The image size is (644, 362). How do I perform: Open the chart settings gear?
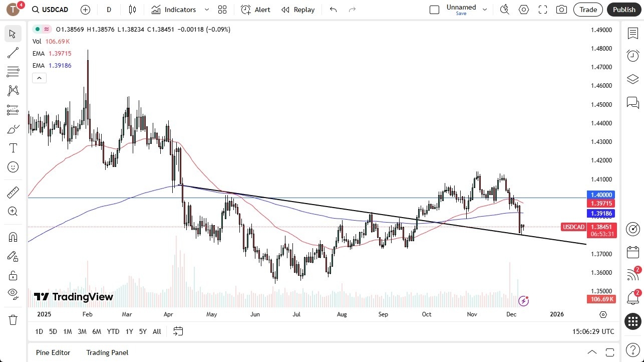tap(523, 10)
